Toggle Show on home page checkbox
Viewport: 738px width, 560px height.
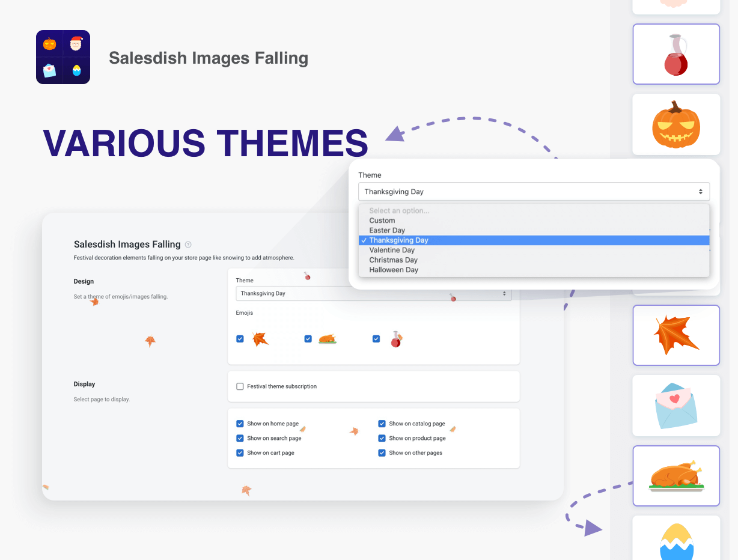tap(240, 424)
